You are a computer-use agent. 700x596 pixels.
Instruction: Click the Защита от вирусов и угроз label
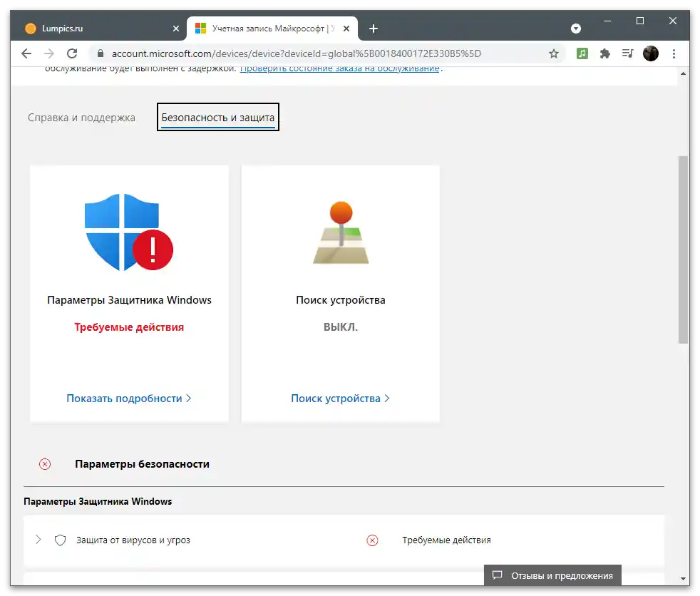(x=133, y=540)
